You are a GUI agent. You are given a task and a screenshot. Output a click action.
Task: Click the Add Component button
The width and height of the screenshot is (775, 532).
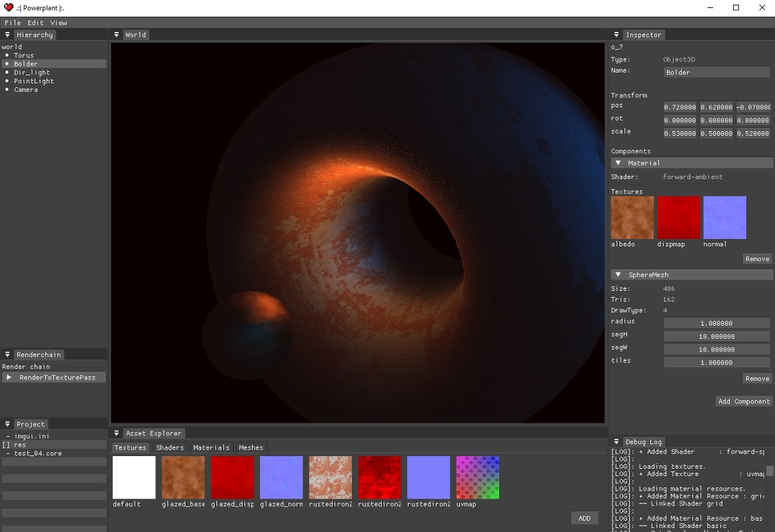pos(744,401)
